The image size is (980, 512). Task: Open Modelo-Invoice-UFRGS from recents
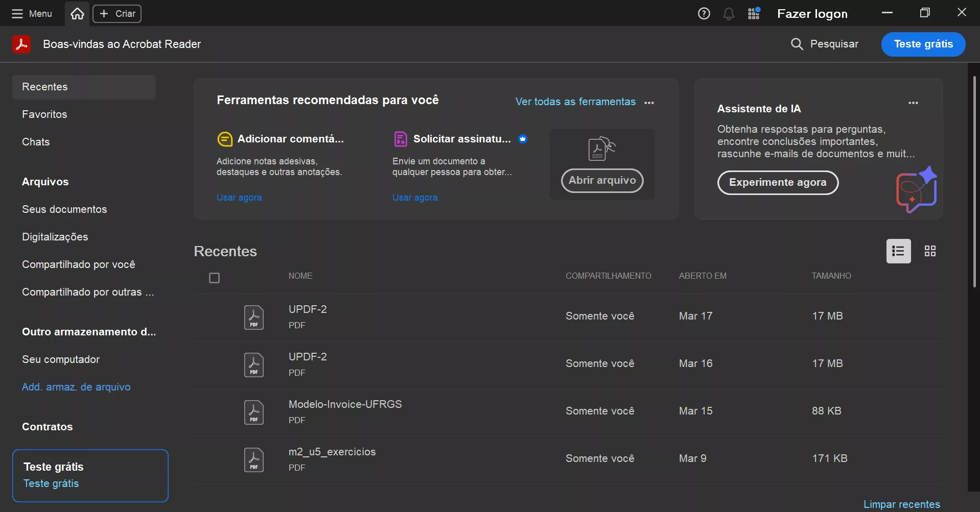[x=345, y=404]
